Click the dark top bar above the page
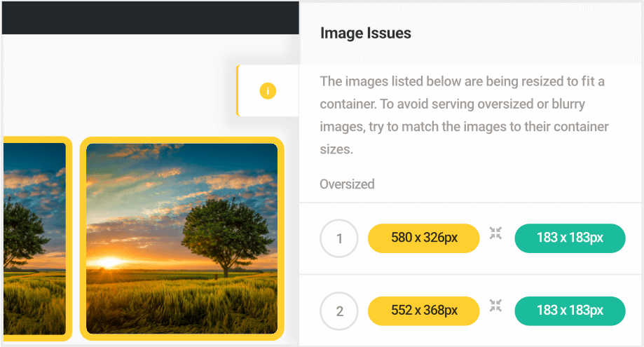The image size is (644, 347). [x=150, y=17]
